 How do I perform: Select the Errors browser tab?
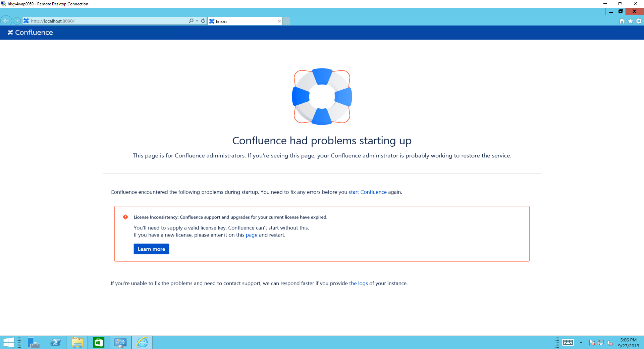pos(245,21)
